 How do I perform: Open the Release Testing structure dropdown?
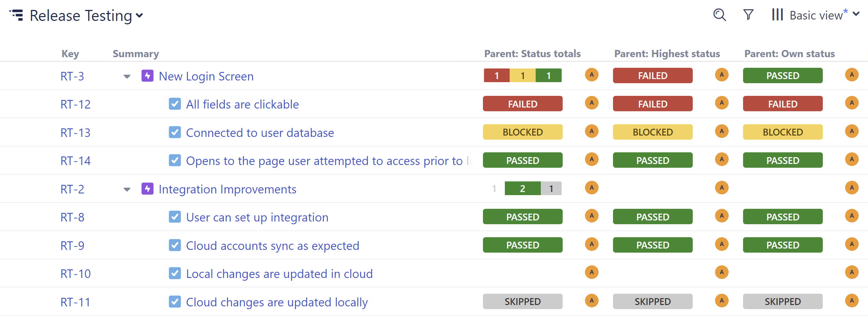pyautogui.click(x=139, y=16)
